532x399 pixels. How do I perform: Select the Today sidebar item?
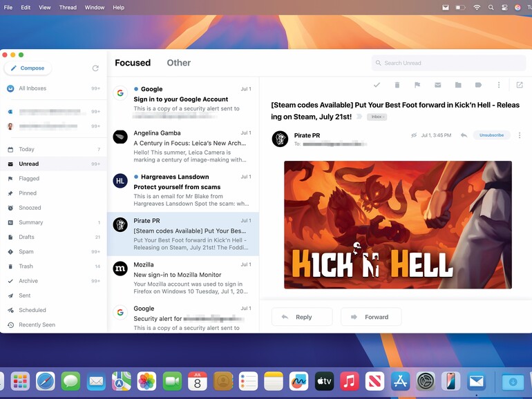(53, 149)
